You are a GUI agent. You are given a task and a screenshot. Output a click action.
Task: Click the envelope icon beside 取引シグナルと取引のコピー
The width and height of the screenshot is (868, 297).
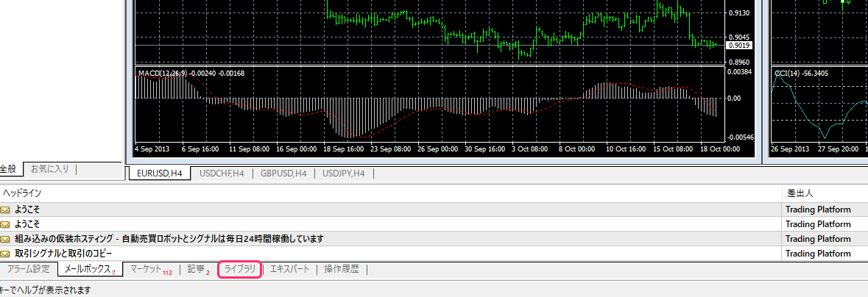pyautogui.click(x=6, y=254)
